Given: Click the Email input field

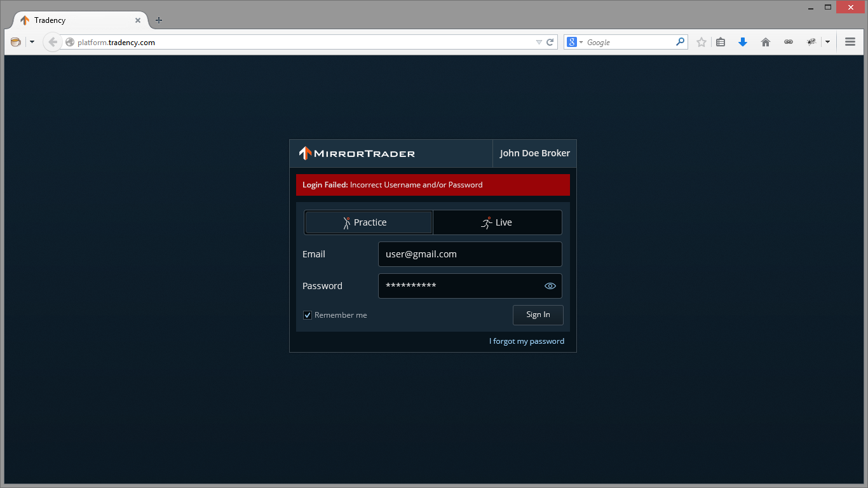Looking at the screenshot, I should (470, 254).
